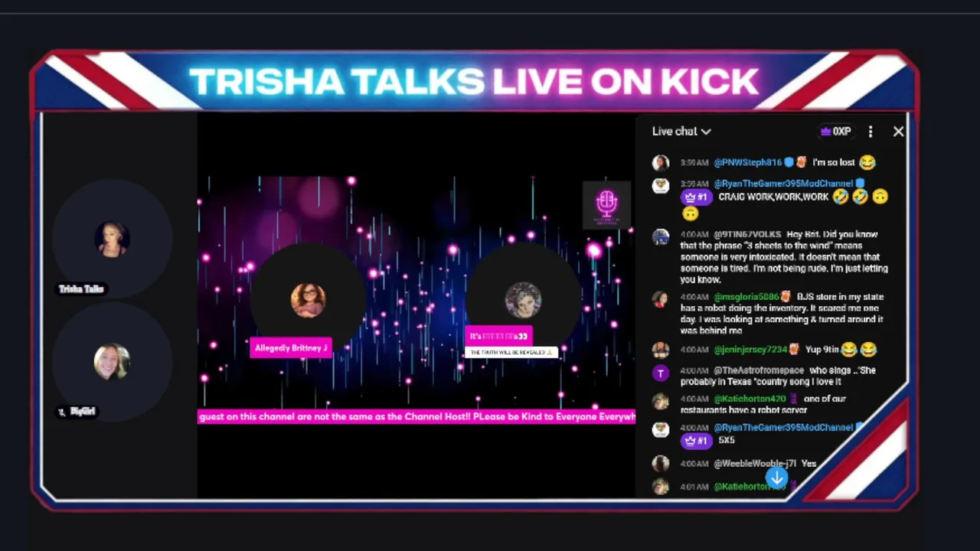Open the avatar on the CRAIG WORK message

[661, 186]
